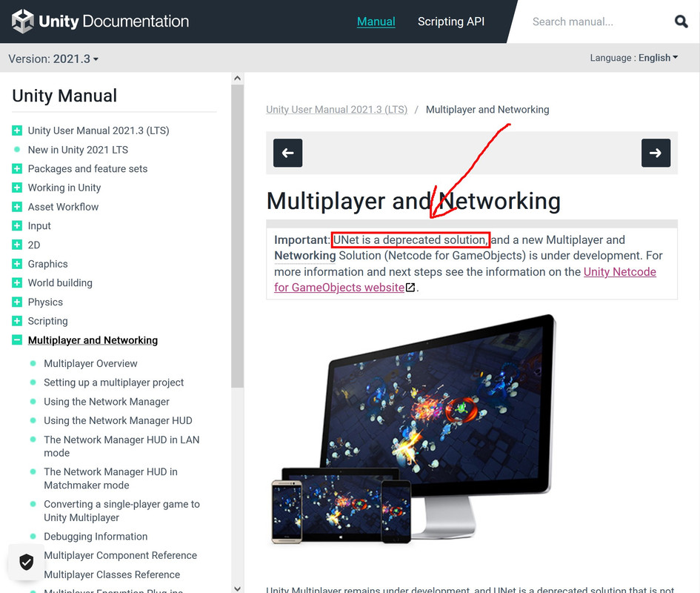Expand Working in Unity section
The height and width of the screenshot is (593, 700).
point(17,188)
